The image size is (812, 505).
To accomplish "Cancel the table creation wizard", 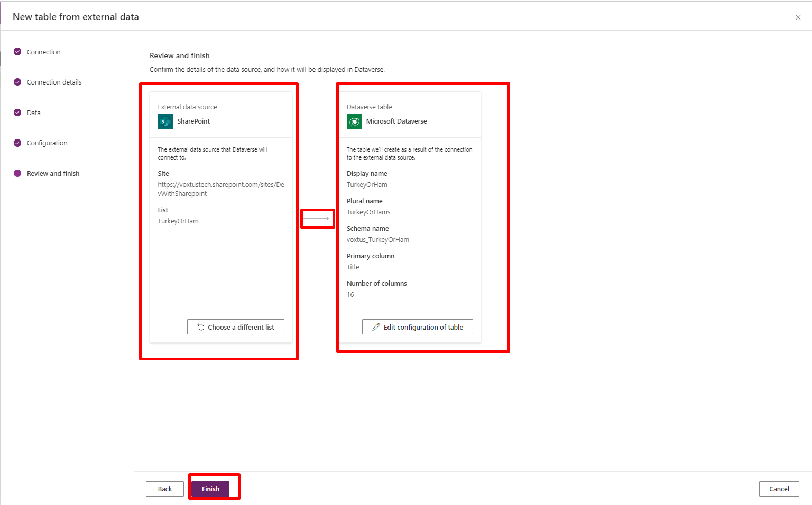I will [779, 489].
